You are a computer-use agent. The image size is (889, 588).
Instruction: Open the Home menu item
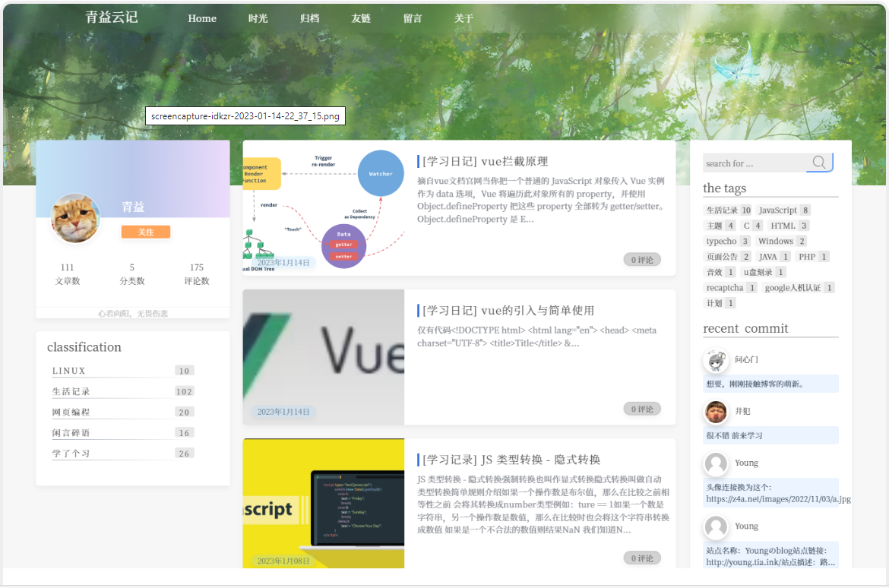(202, 18)
